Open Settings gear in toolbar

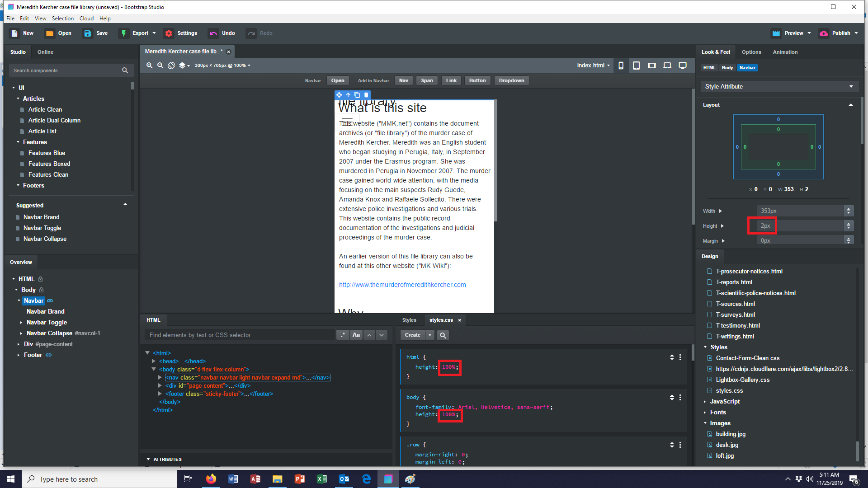click(x=169, y=33)
